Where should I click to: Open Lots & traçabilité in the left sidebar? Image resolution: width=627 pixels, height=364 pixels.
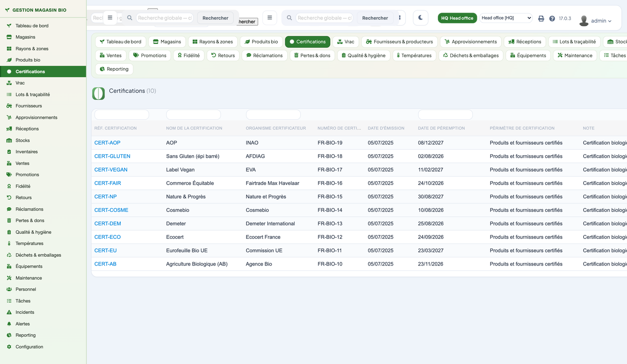click(43, 94)
